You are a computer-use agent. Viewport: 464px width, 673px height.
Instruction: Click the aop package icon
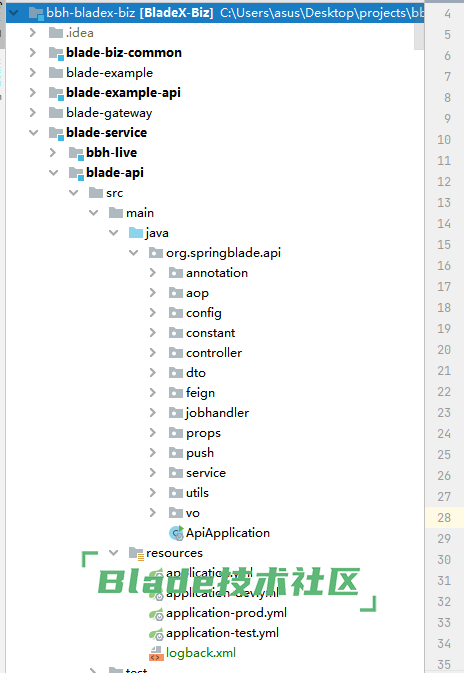pos(176,293)
